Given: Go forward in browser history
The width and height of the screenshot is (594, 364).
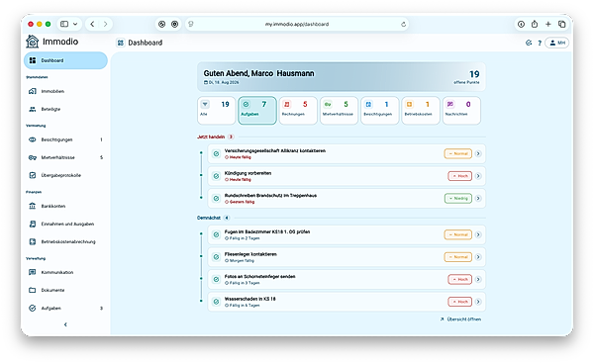Looking at the screenshot, I should click(105, 24).
